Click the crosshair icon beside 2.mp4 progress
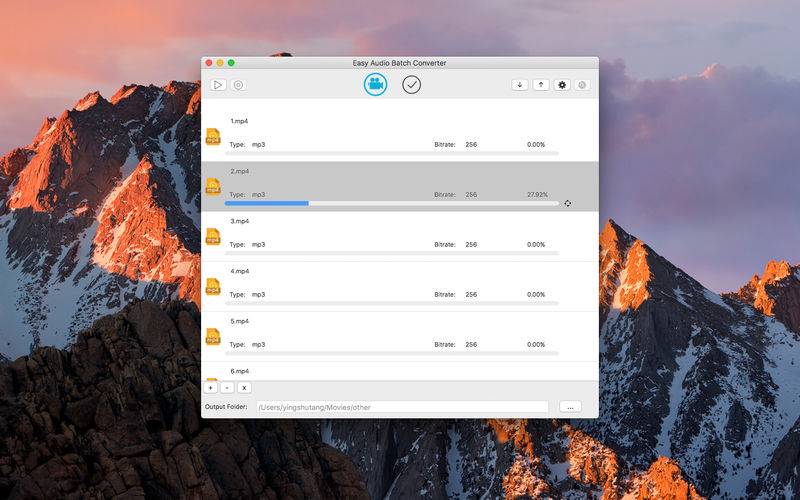This screenshot has width=800, height=500. point(567,203)
